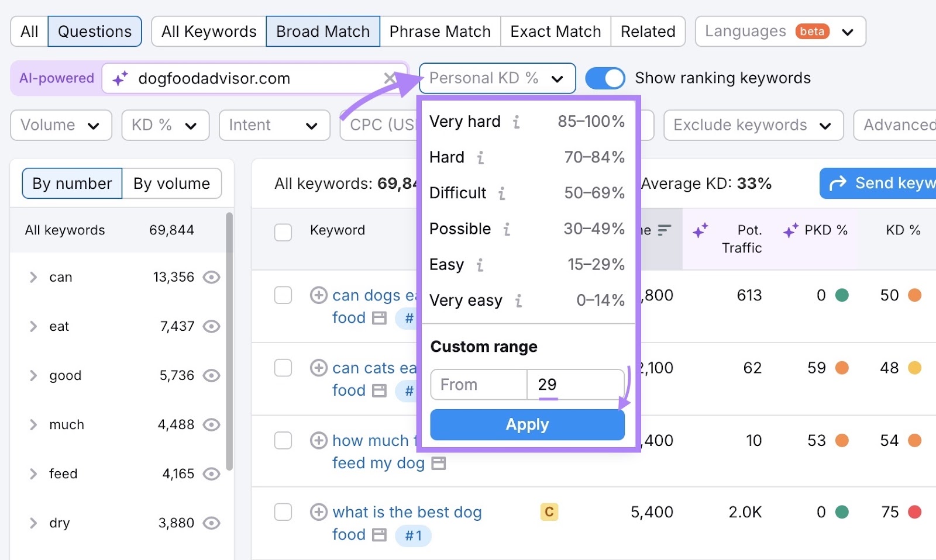Clear the dogfoodadvisor.com domain field
Screen dimensions: 936x560
coord(390,78)
